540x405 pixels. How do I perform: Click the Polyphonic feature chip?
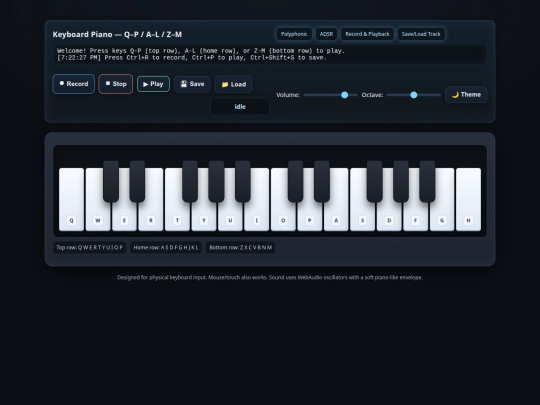pyautogui.click(x=294, y=34)
